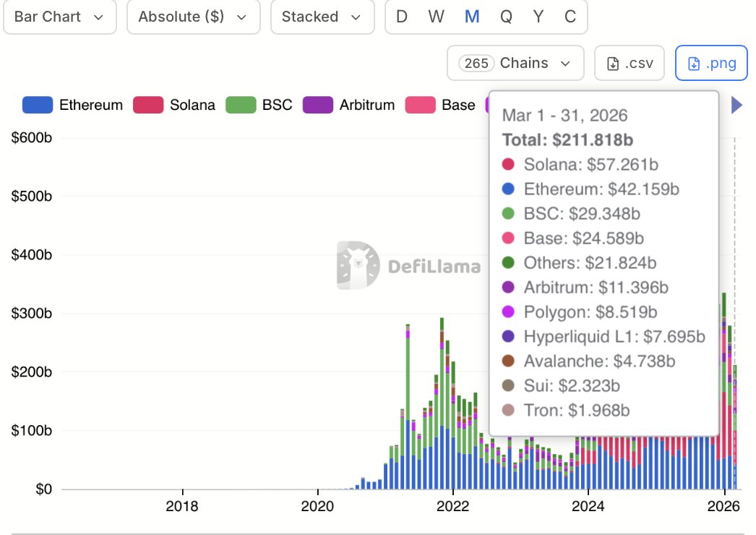The image size is (756, 535).
Task: Click the blue Ethereum dot in the tooltip
Action: point(507,189)
